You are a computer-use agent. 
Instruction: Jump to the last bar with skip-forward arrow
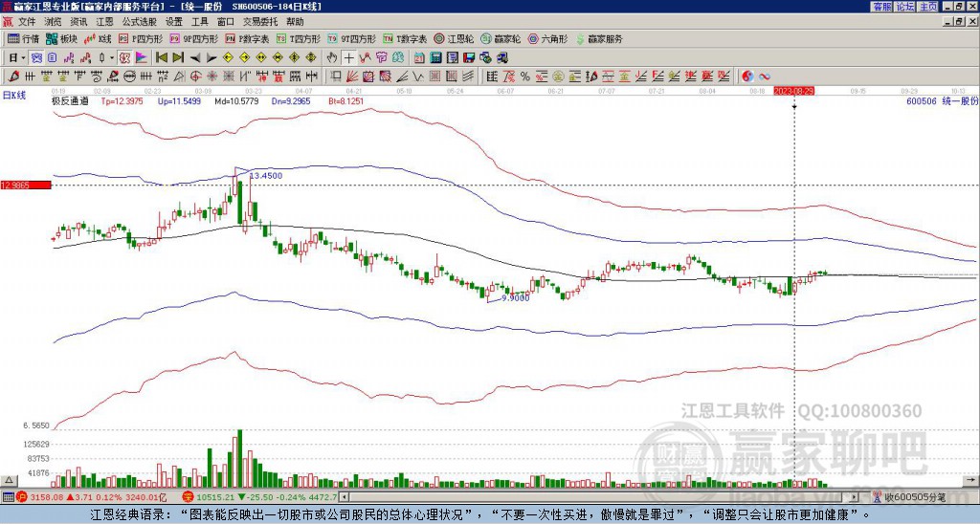(178, 57)
